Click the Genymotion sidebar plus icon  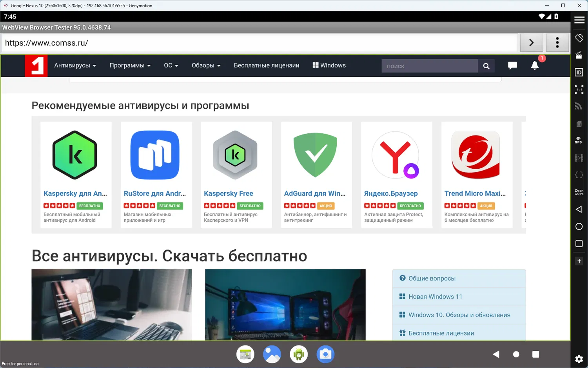579,261
